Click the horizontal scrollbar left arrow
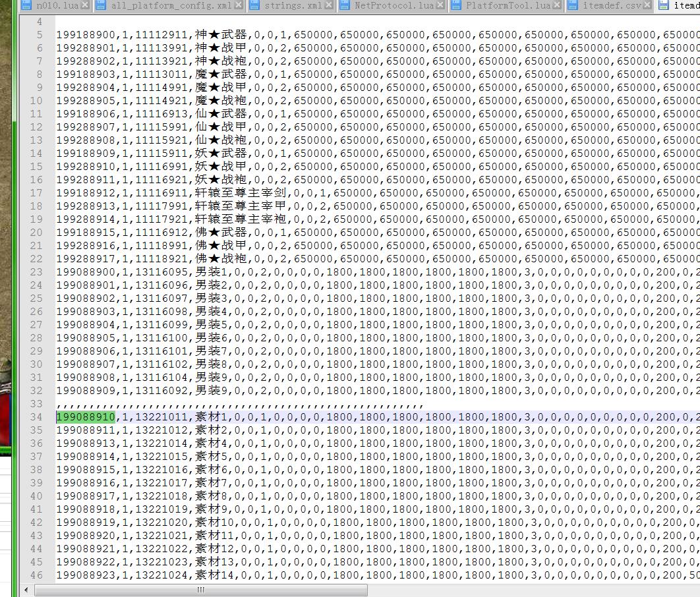Image resolution: width=700 pixels, height=597 pixels. [x=27, y=590]
